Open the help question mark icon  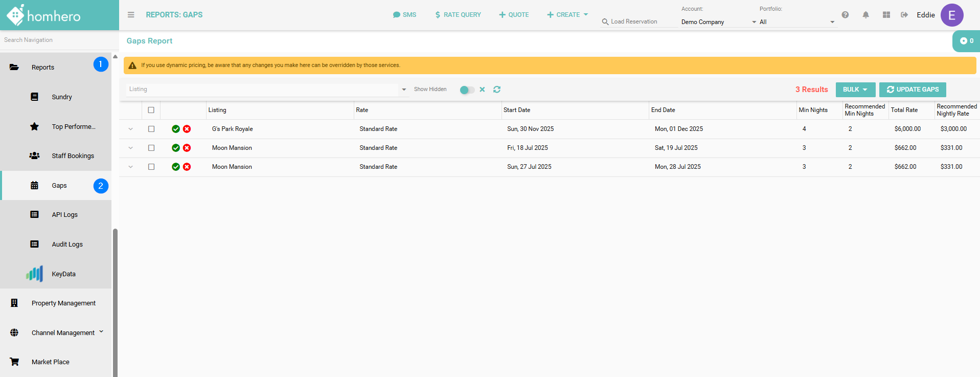(x=845, y=15)
